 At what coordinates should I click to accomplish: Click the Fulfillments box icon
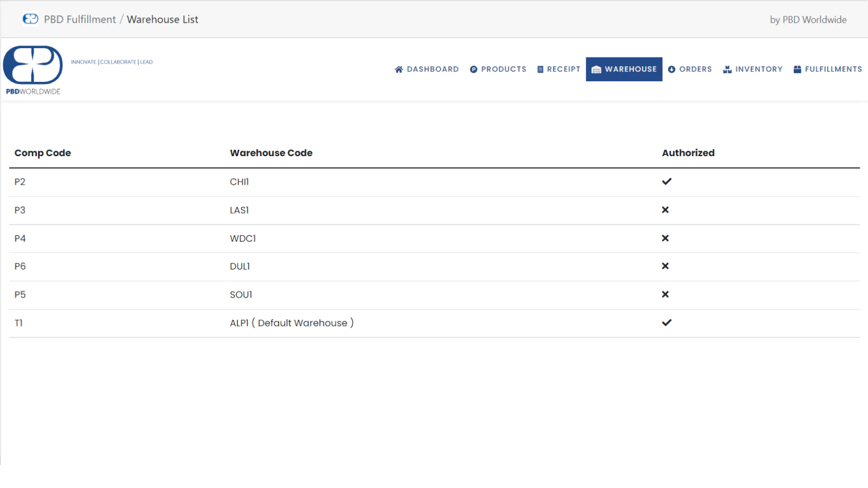pos(797,69)
